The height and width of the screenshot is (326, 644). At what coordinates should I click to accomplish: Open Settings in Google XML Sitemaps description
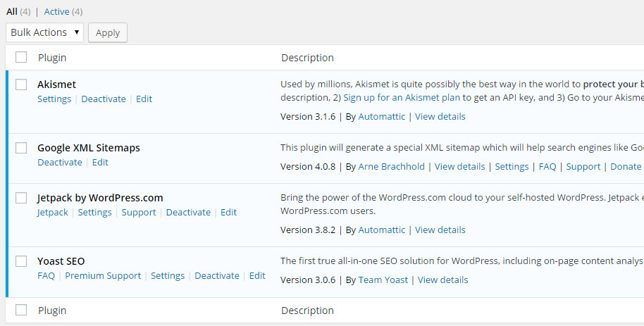[512, 167]
